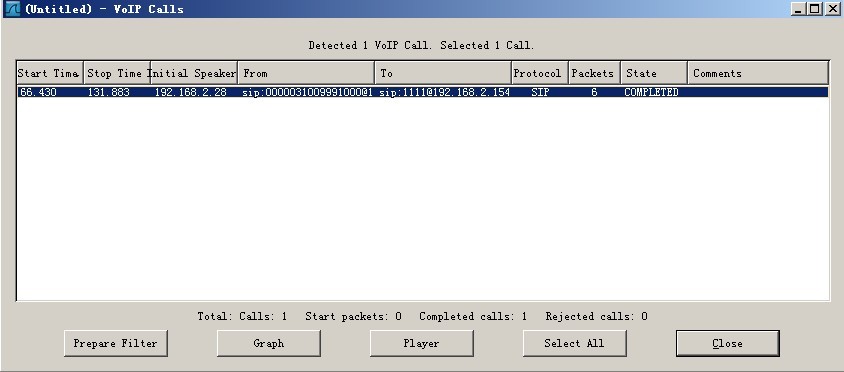Viewport: 844px width, 372px height.
Task: Sort calls by the From column header
Action: [x=306, y=73]
